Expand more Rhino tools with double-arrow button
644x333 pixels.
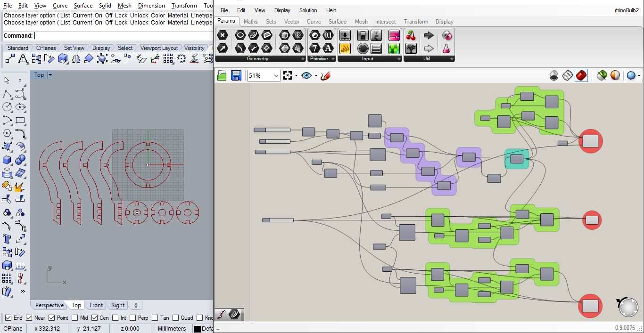22,292
